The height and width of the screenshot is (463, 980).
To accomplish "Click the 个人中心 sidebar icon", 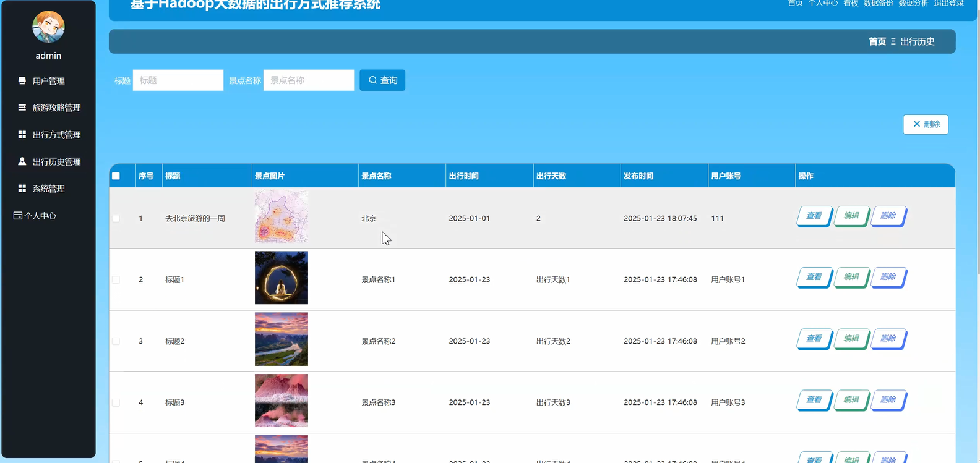I will pos(18,216).
